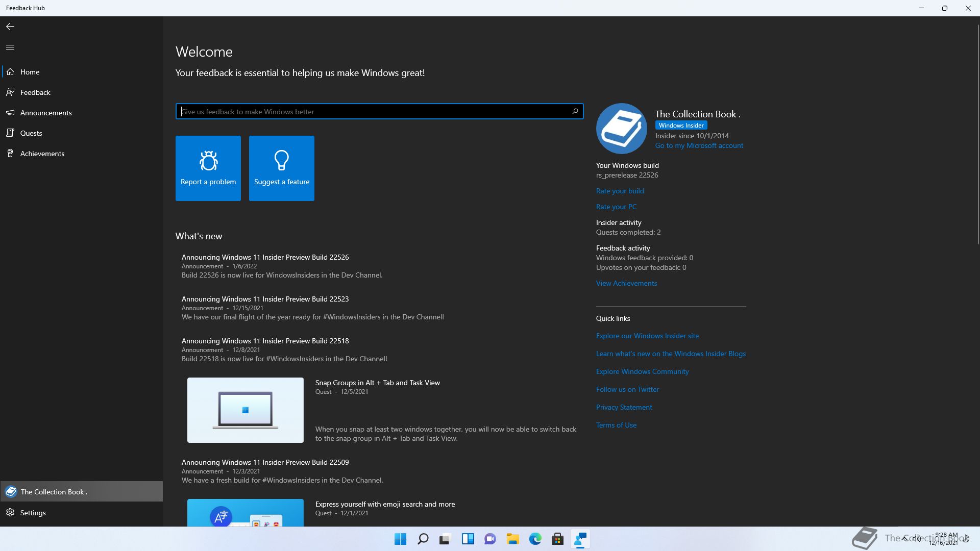This screenshot has width=980, height=551.
Task: Open Microsoft Store from taskbar
Action: click(558, 539)
